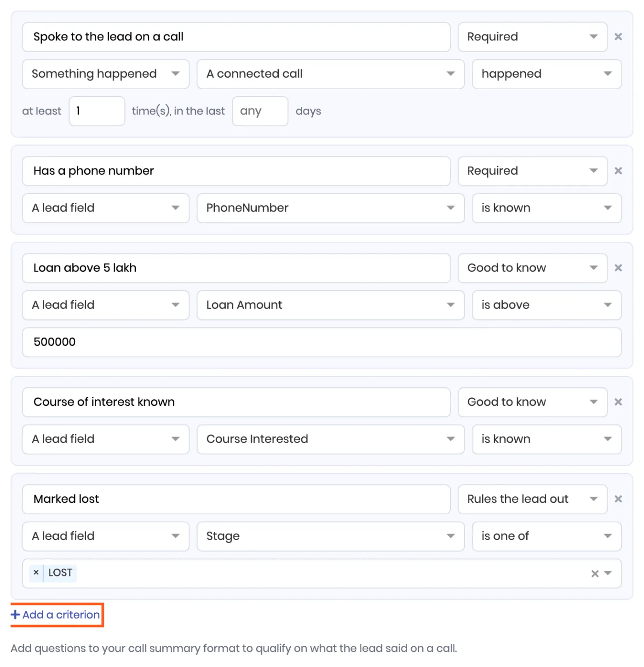The height and width of the screenshot is (667, 644).
Task: Open the Course Interested field dropdown
Action: click(331, 439)
